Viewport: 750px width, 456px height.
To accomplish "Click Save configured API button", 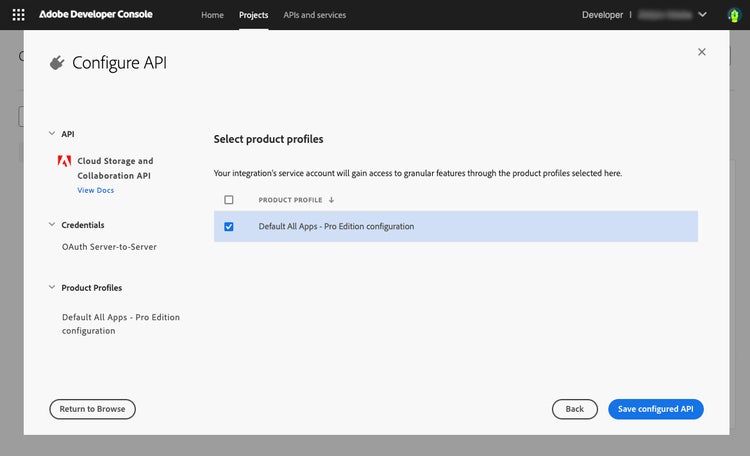I will pyautogui.click(x=656, y=409).
